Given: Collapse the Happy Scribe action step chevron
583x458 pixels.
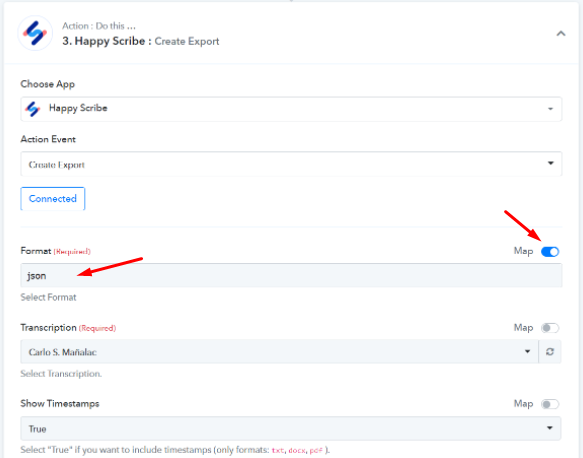Looking at the screenshot, I should coord(561,34).
